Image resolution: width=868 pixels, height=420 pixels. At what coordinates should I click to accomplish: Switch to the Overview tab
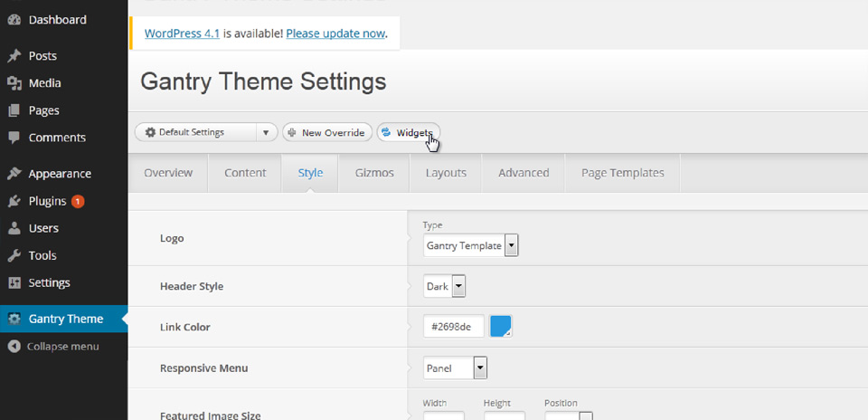click(x=168, y=173)
